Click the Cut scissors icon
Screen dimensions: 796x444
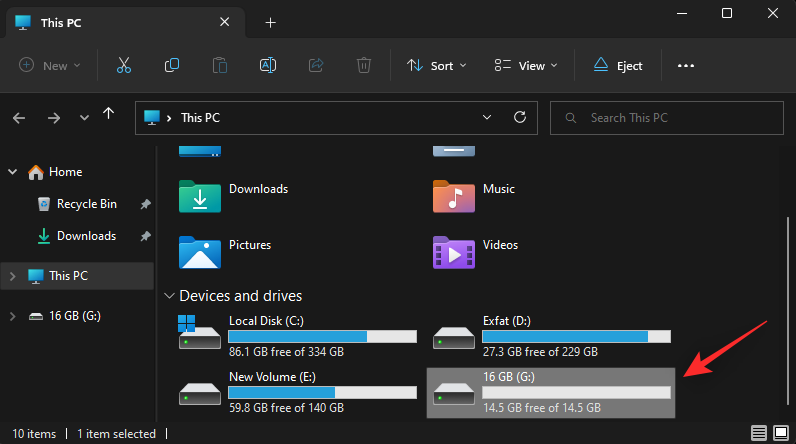click(x=124, y=65)
